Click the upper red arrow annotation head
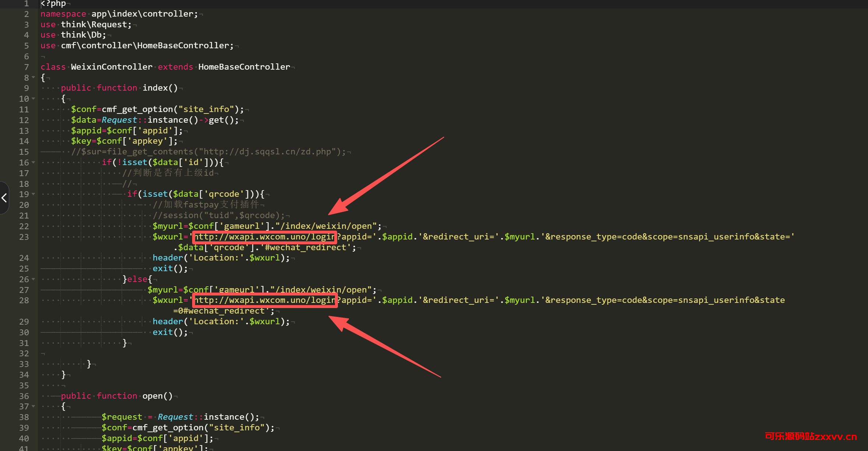The height and width of the screenshot is (451, 868). tap(339, 207)
